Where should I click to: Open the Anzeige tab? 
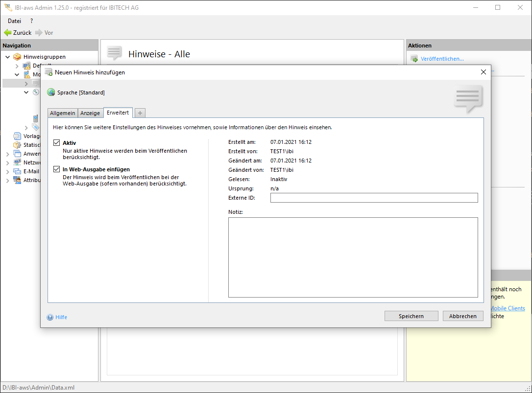[90, 113]
